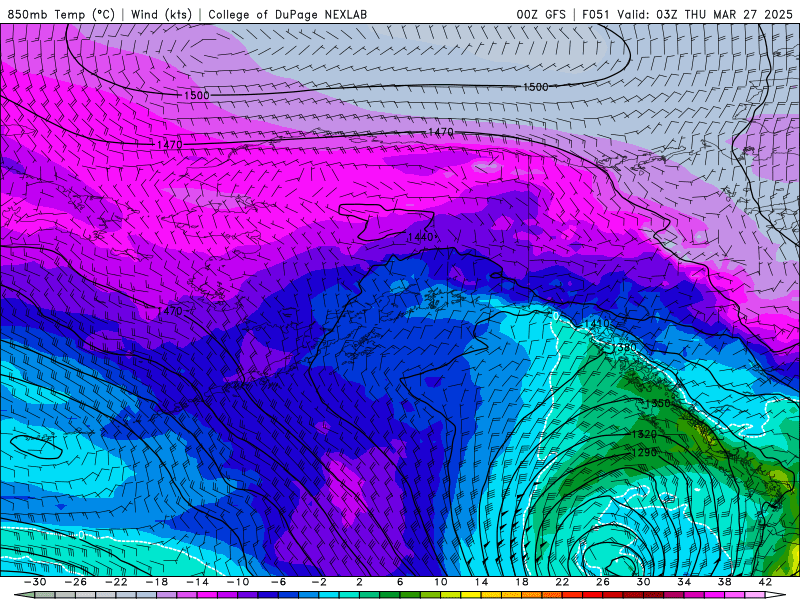Click the '00Z GFS' model run label

pyautogui.click(x=541, y=14)
